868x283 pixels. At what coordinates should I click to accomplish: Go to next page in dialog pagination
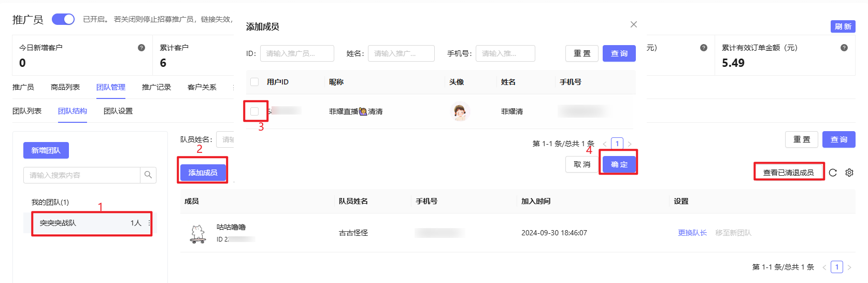point(630,144)
